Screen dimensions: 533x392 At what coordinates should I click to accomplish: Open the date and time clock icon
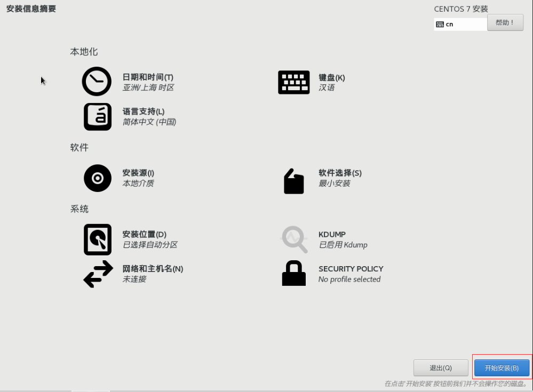[97, 82]
